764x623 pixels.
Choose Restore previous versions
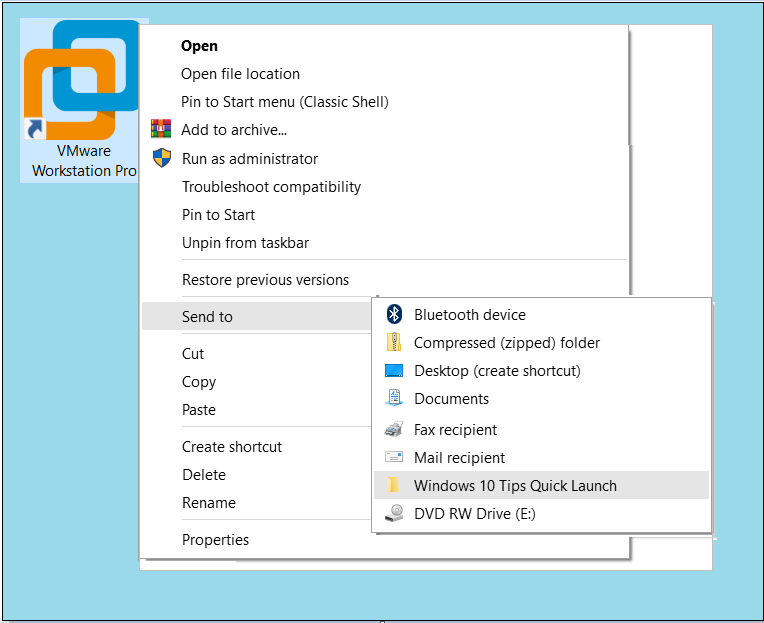pyautogui.click(x=384, y=280)
